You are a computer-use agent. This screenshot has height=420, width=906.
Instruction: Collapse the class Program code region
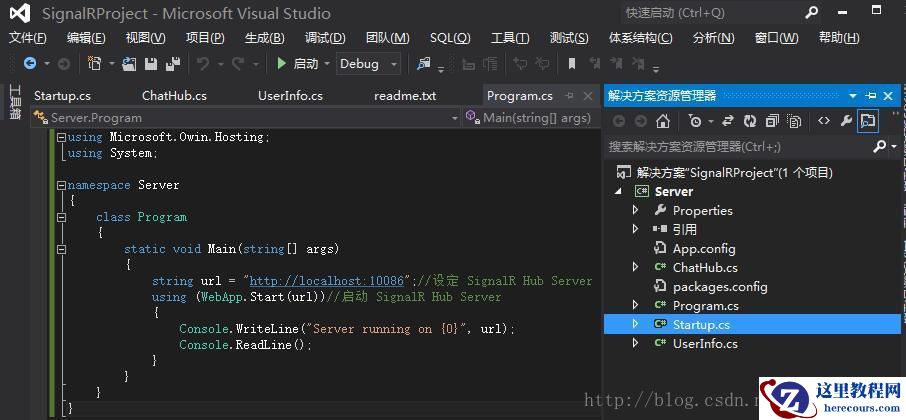point(61,217)
